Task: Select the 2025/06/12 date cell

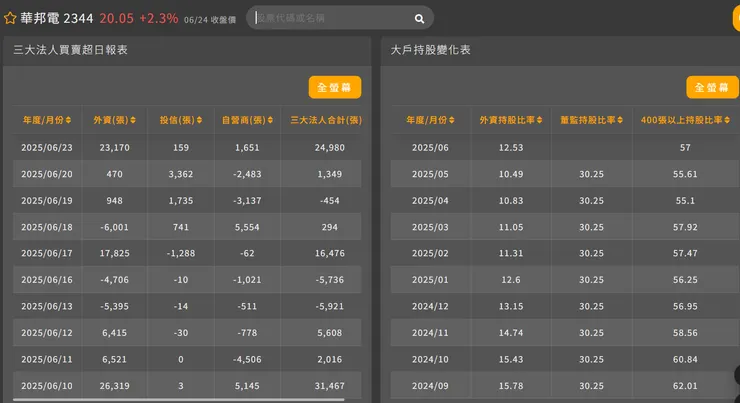Action: 47,333
